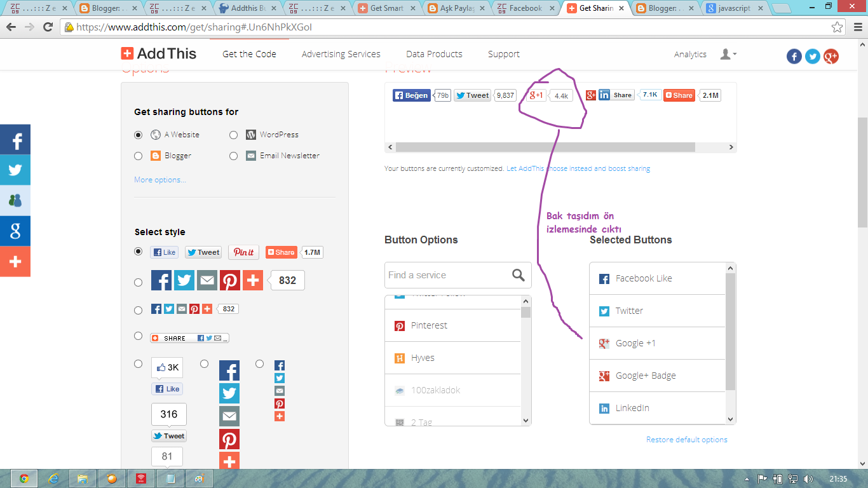This screenshot has height=488, width=868.
Task: Click the round Google+ icon in header
Action: (831, 57)
